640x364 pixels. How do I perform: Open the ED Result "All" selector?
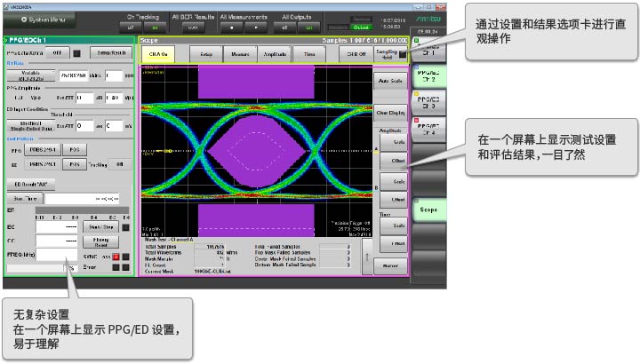coord(31,185)
